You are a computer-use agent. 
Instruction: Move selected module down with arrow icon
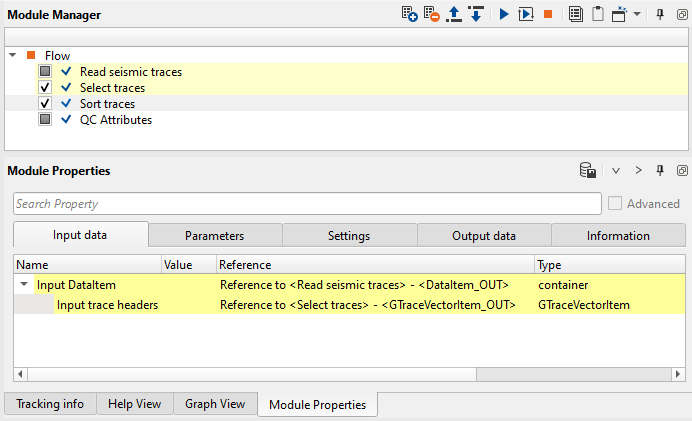coord(476,15)
